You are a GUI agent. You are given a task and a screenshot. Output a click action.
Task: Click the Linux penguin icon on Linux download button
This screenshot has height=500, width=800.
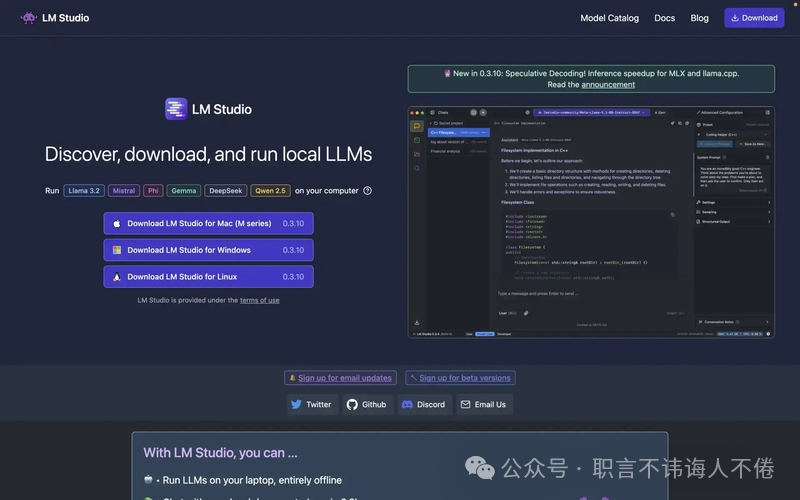(x=117, y=277)
